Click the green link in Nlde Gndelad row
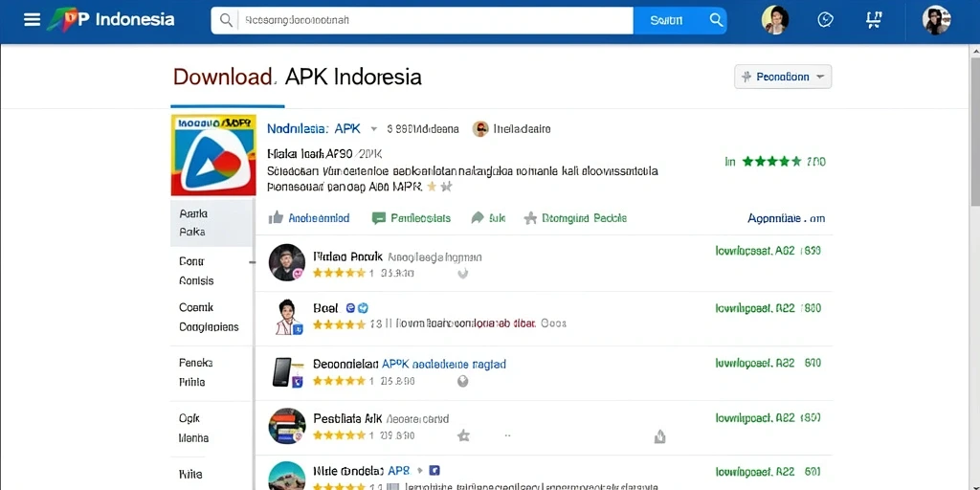Viewport: 980px width, 490px height. coord(768,472)
